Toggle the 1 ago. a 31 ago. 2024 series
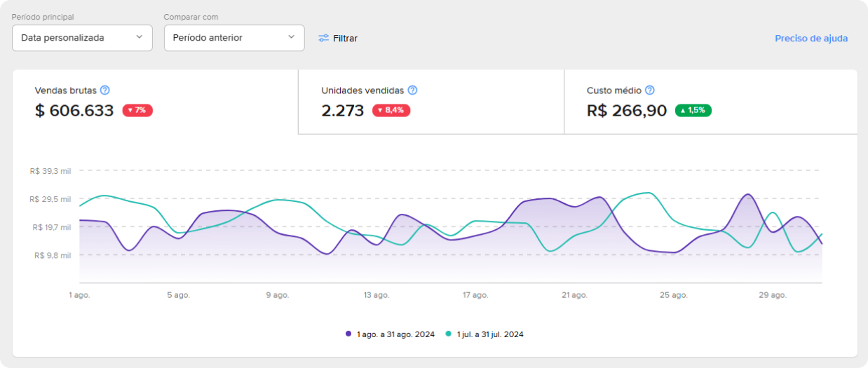The image size is (868, 368). pyautogui.click(x=395, y=334)
